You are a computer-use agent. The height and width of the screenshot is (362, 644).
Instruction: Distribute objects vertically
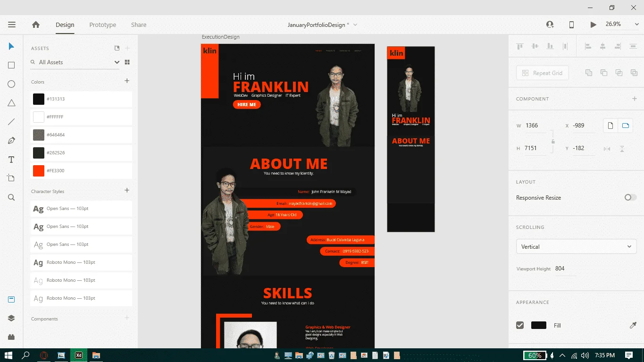(633, 46)
